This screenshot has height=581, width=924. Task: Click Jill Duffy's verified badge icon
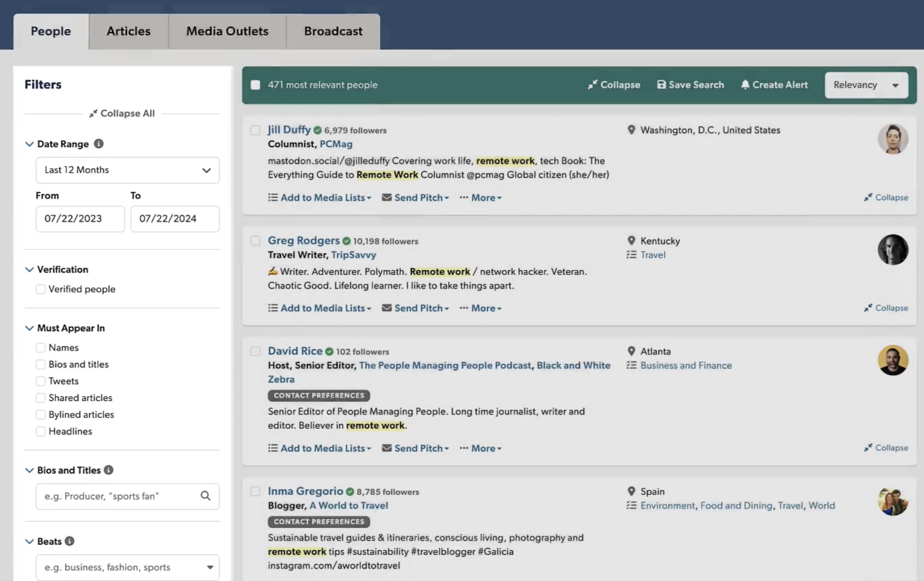[318, 131]
